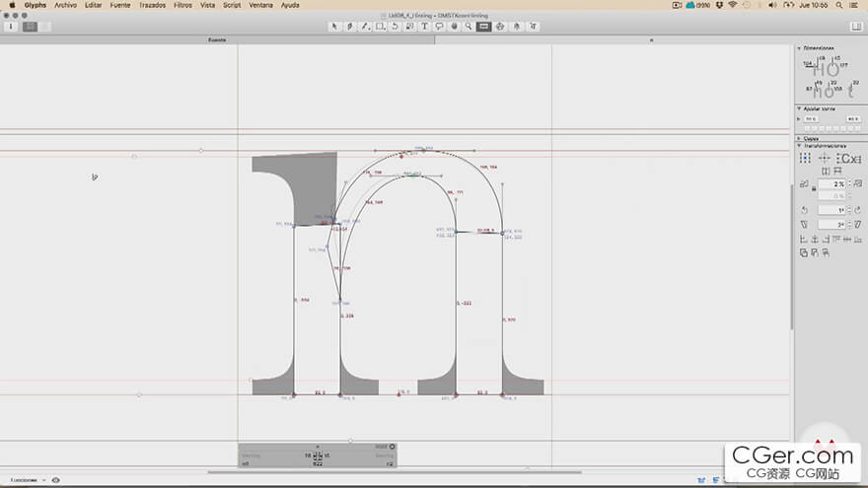Select the Text tool

(x=424, y=26)
